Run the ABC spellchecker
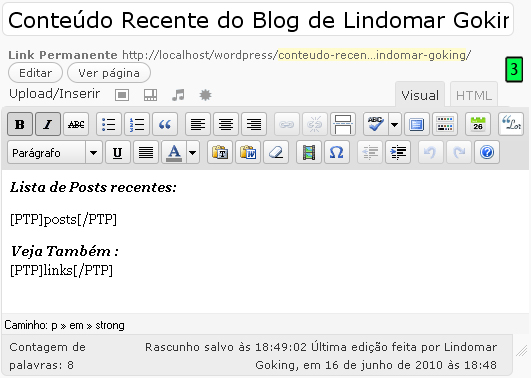This screenshot has height=378, width=531. point(376,124)
